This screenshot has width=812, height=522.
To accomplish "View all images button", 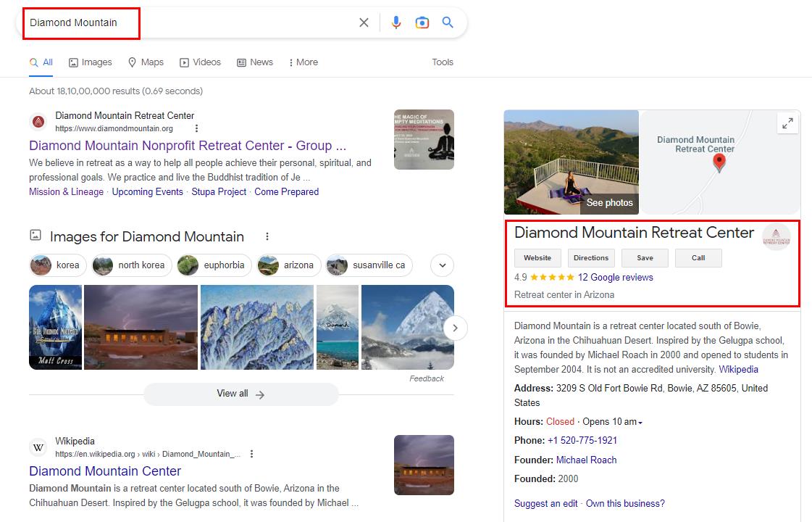I will [240, 394].
